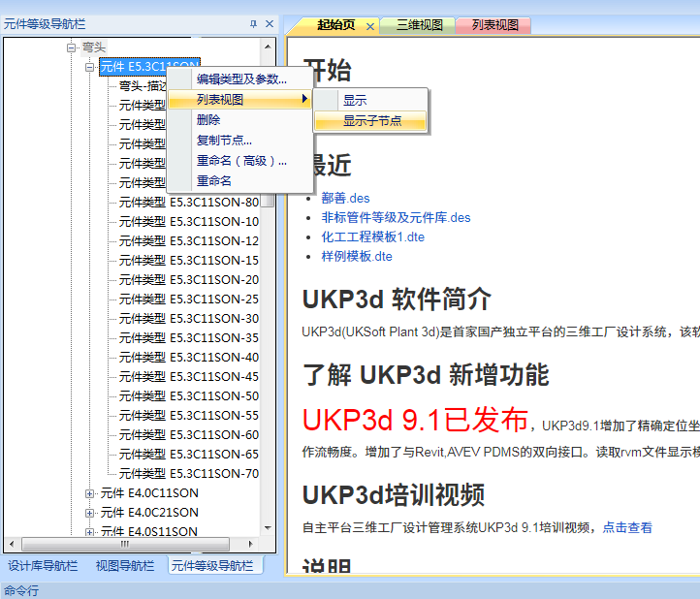700x599 pixels.
Task: Select tree item 元件类型 E5.3C11SON-60
Action: pyautogui.click(x=189, y=435)
